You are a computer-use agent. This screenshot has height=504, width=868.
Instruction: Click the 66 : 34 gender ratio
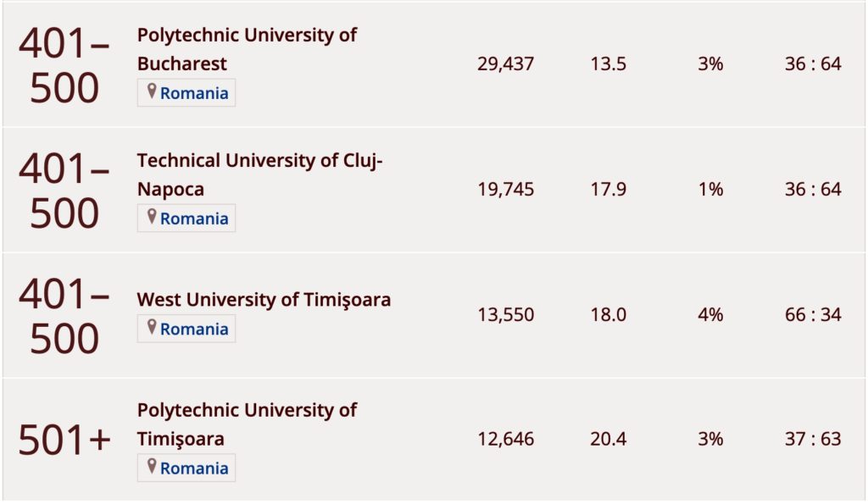812,315
